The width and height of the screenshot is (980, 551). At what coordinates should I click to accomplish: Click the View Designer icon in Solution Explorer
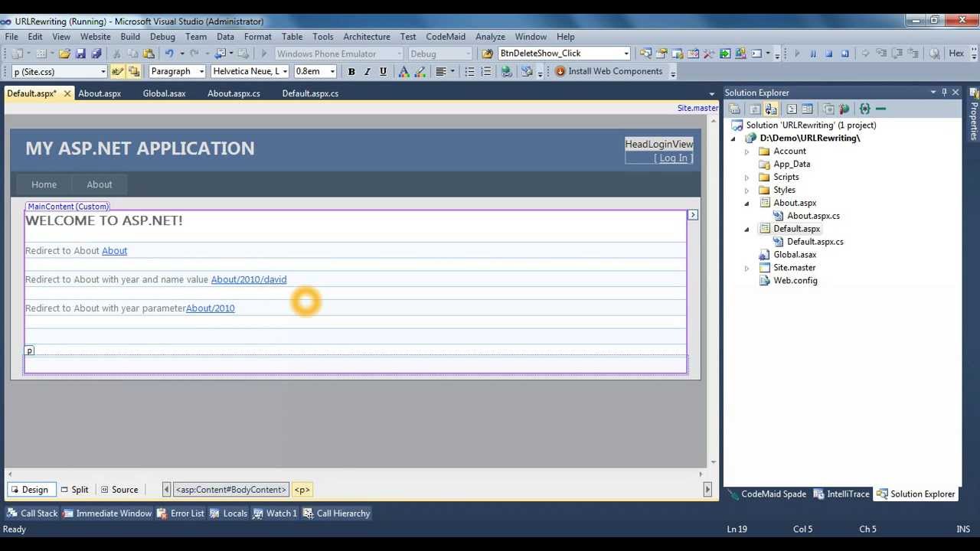tap(807, 109)
